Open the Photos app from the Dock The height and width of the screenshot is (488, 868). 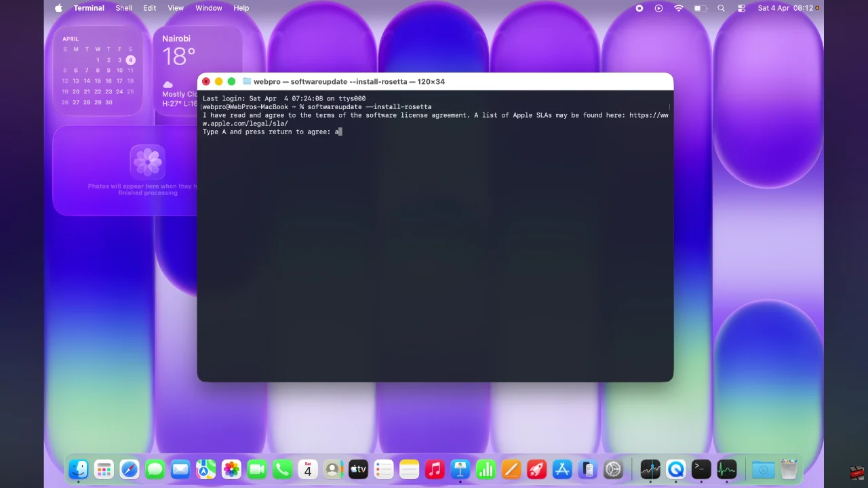coord(231,469)
